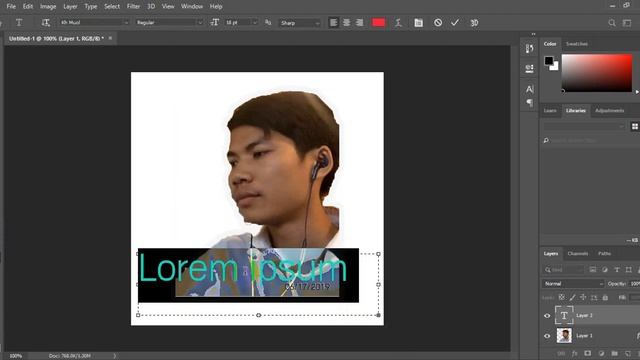Open the status bar info arrow
The width and height of the screenshot is (640, 360).
pyautogui.click(x=114, y=356)
